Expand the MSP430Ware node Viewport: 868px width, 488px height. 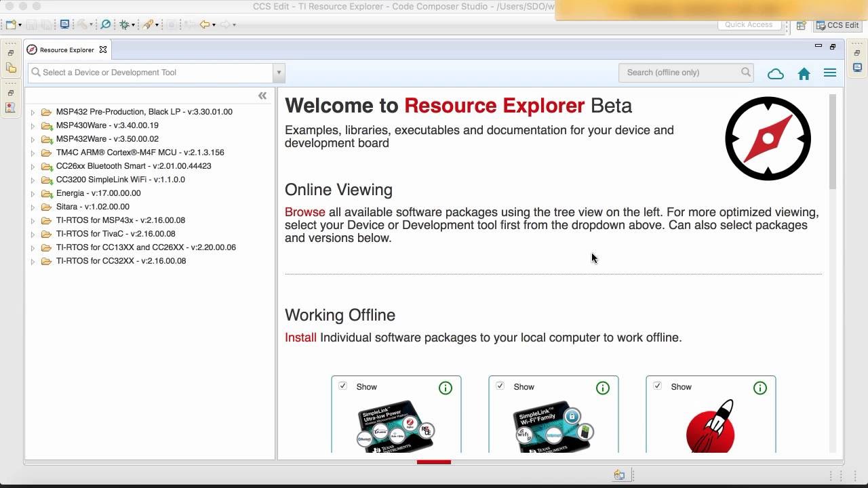click(33, 126)
